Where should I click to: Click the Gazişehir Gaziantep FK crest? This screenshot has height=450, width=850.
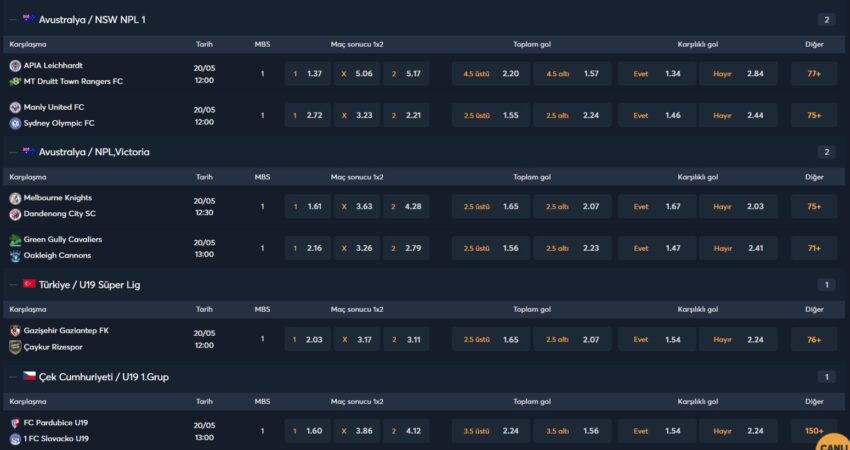point(15,330)
